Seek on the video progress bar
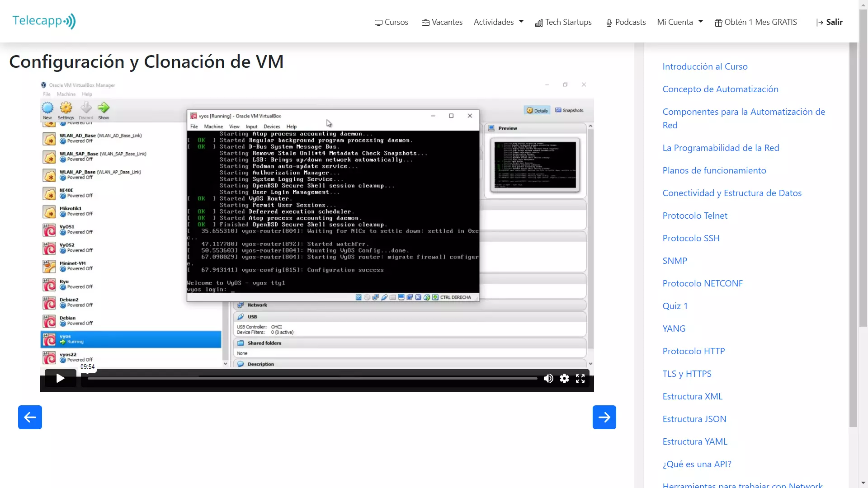The image size is (868, 488). click(312, 378)
